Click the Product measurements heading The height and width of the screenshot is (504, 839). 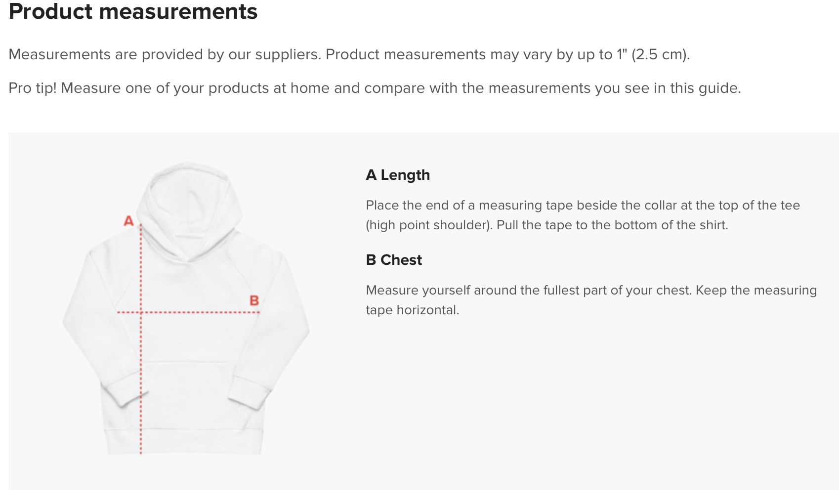coord(133,11)
